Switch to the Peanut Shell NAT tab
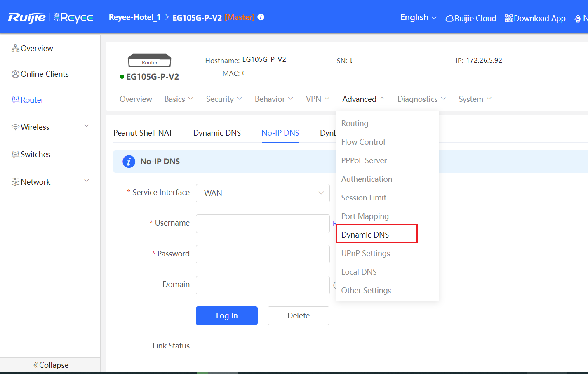This screenshot has height=374, width=588. coord(143,133)
